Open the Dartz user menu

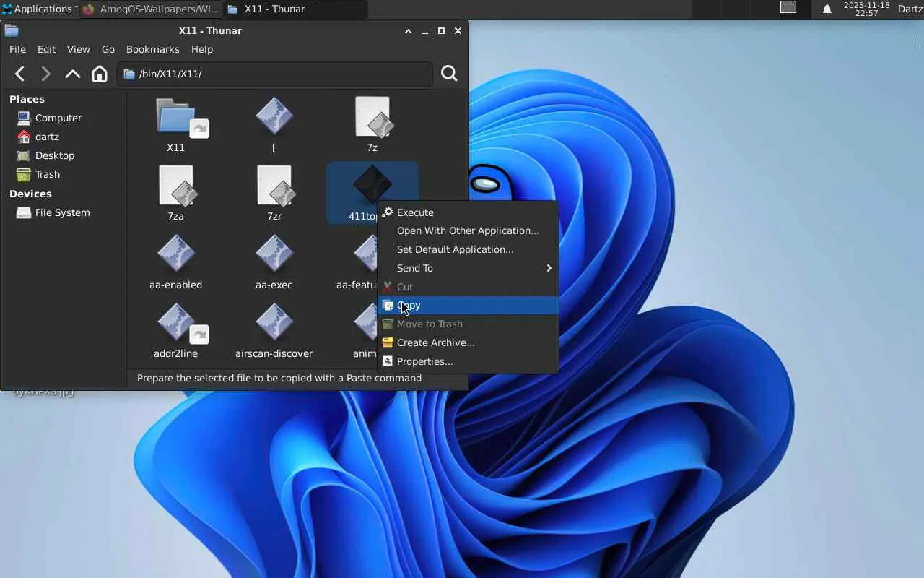[x=910, y=9]
